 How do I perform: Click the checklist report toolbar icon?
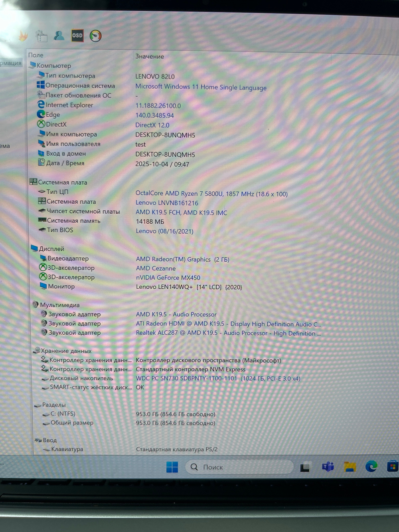pos(41,36)
